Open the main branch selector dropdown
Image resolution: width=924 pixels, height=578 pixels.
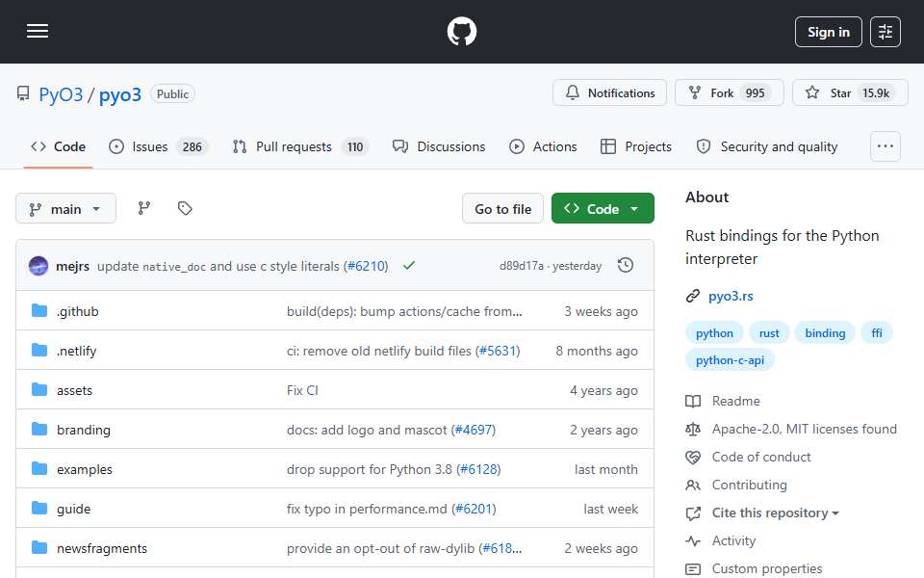pos(65,209)
